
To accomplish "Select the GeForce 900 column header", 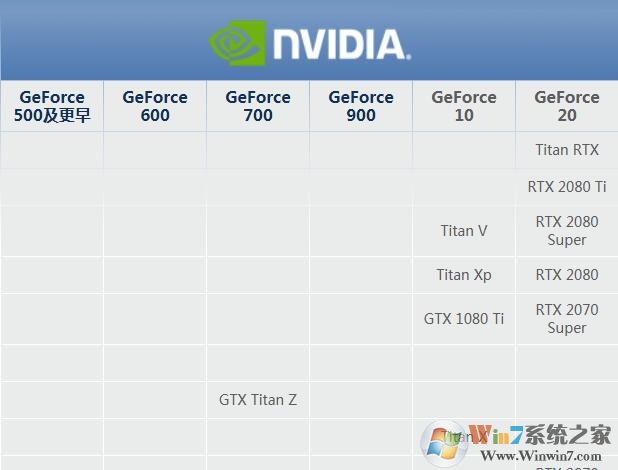I will pyautogui.click(x=361, y=106).
